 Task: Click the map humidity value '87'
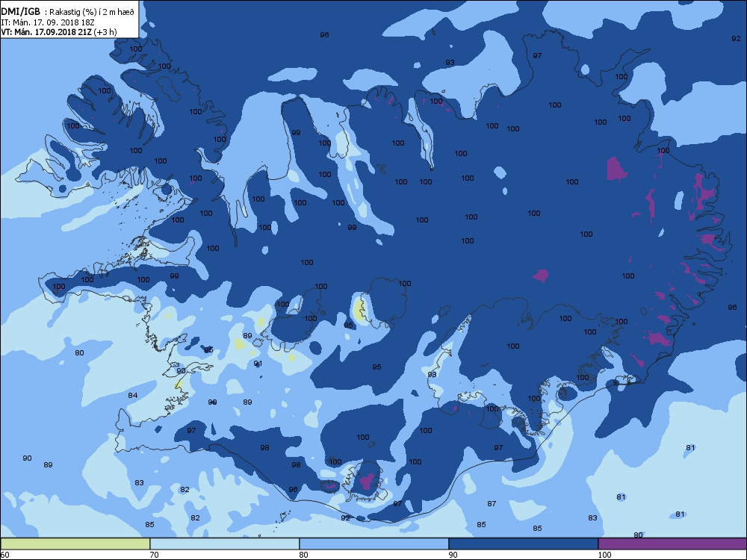click(492, 503)
